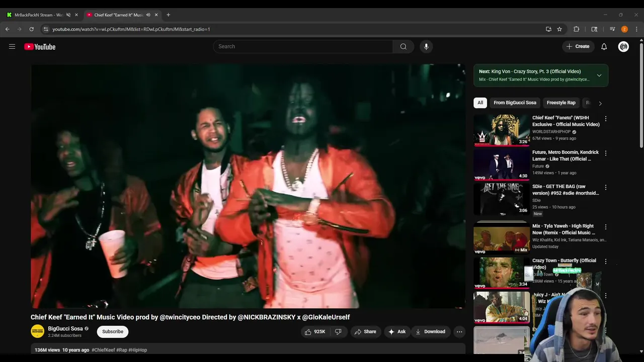The image size is (644, 362).
Task: Click the browser address bar URL
Action: [x=131, y=29]
